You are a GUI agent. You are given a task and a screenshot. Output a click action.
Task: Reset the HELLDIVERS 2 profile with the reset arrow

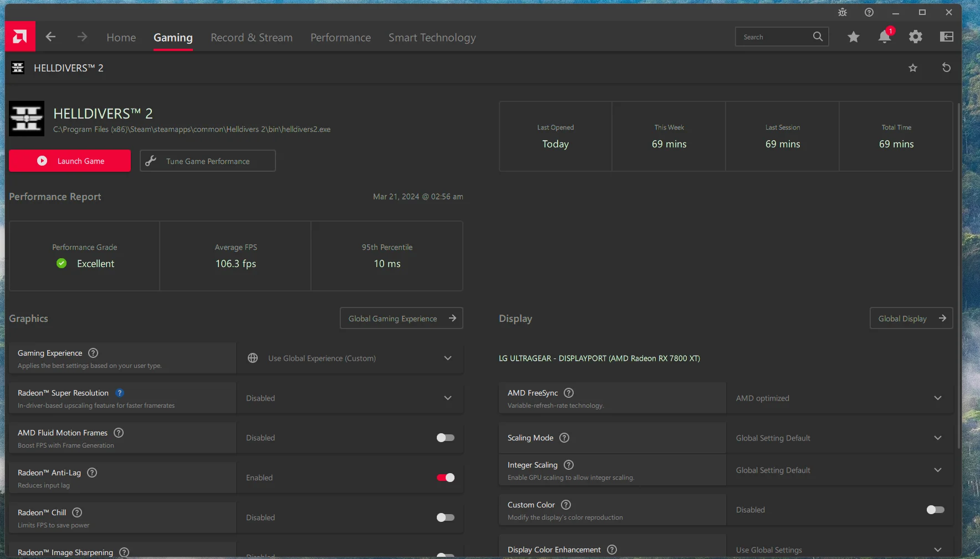947,68
